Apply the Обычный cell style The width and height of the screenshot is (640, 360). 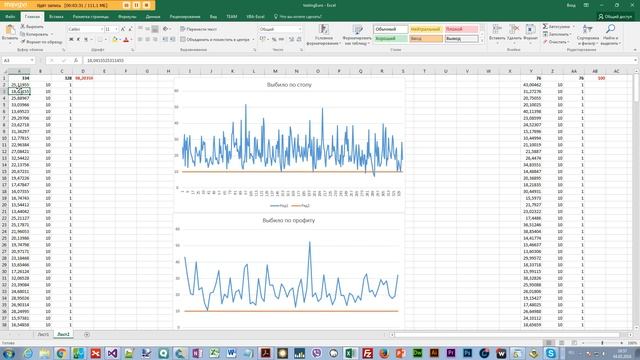[391, 29]
